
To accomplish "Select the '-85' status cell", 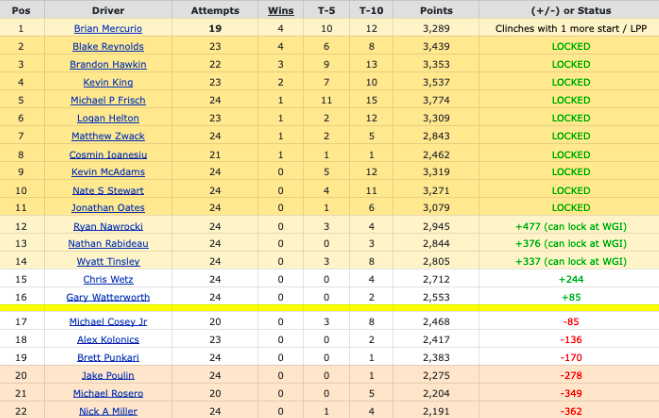I will point(571,322).
